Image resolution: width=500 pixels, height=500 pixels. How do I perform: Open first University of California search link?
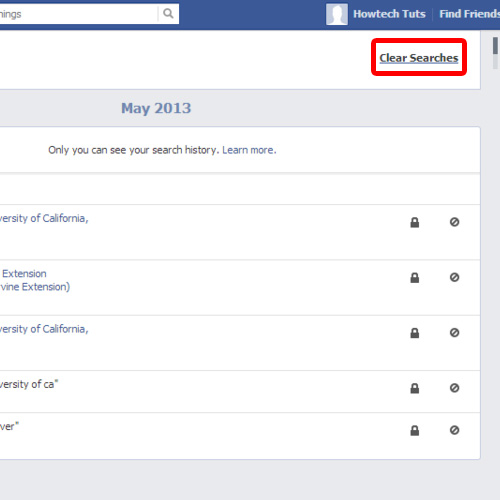click(x=44, y=218)
